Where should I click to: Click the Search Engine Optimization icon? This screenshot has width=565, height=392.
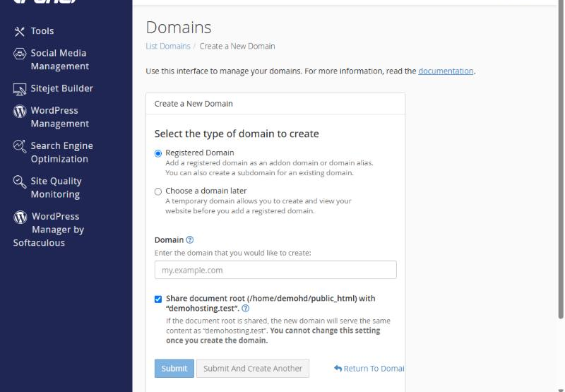pyautogui.click(x=20, y=146)
